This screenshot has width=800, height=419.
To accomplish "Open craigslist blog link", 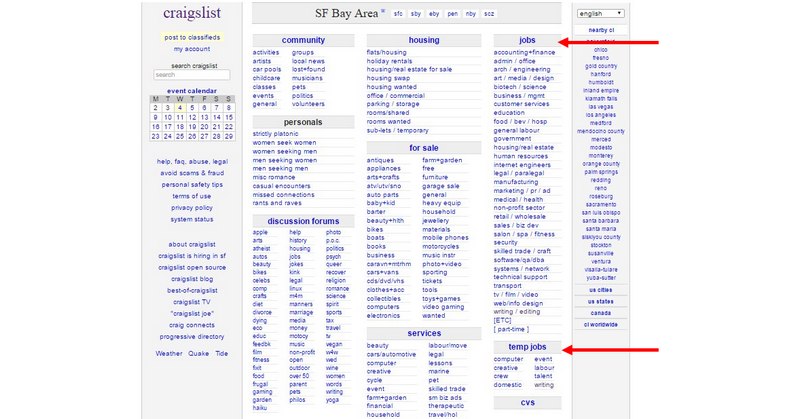I will (192, 279).
